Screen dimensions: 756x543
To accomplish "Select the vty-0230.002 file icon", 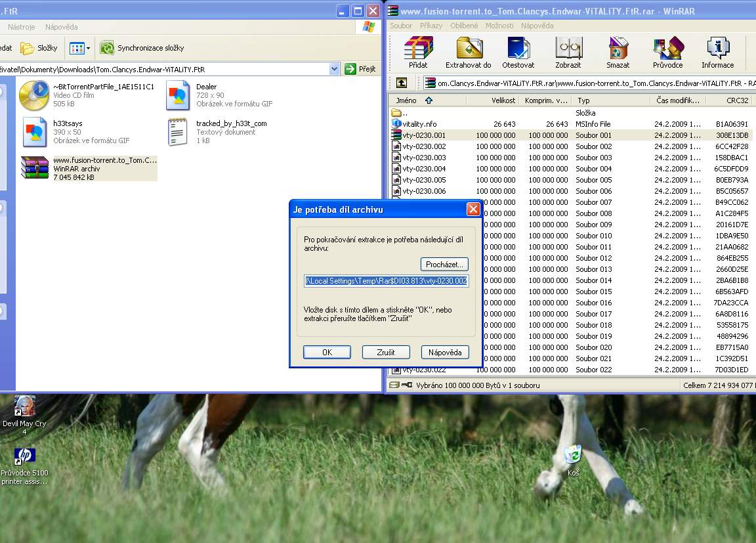I will (x=396, y=146).
